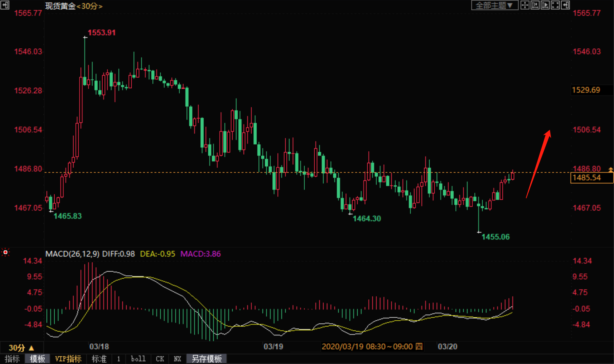Image resolution: width=614 pixels, height=364 pixels.
Task: Click the MACD(26,12,9) indicator label
Action: coord(72,254)
